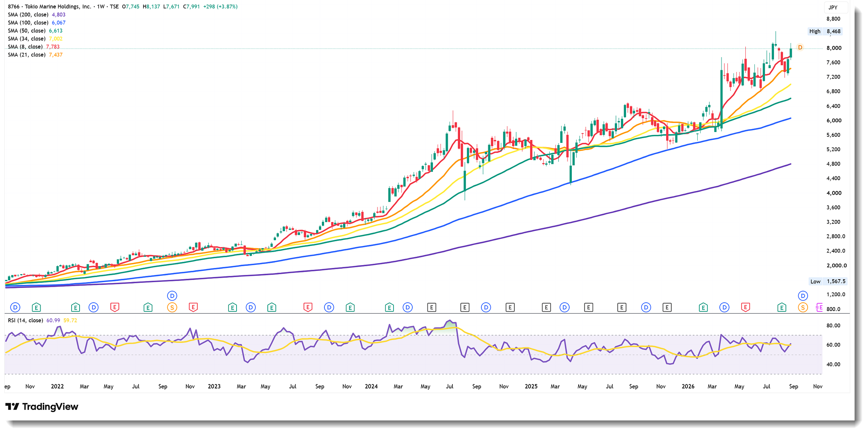Select the SMA (8, close) indicator legend

click(34, 47)
